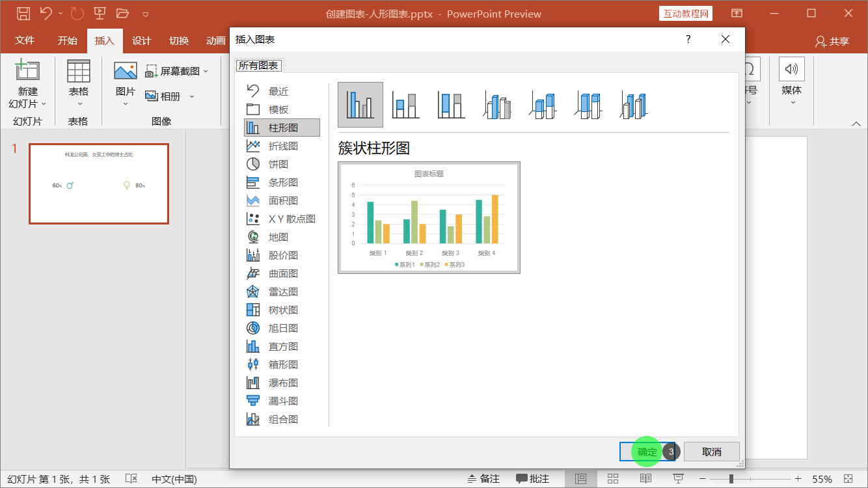868x488 pixels.
Task: Click the Open folder icon in title bar
Action: [x=122, y=13]
